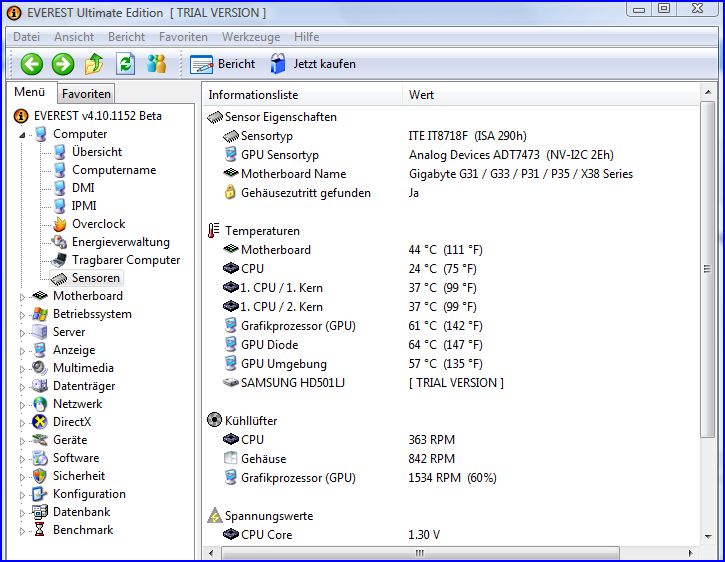Select the DMI tree item
Viewport: 725px width, 562px height.
pos(83,188)
